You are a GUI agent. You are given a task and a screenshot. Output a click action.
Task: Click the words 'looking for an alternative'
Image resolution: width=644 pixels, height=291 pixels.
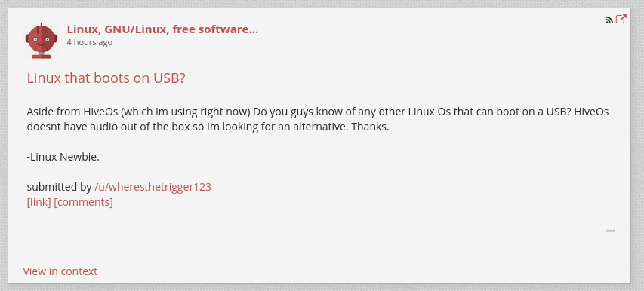(x=285, y=127)
